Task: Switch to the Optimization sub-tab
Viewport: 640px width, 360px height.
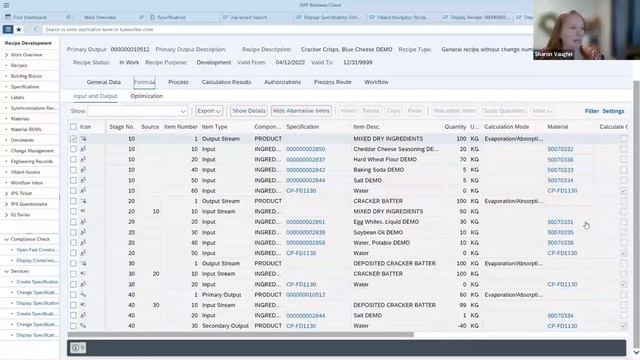Action: (x=147, y=96)
